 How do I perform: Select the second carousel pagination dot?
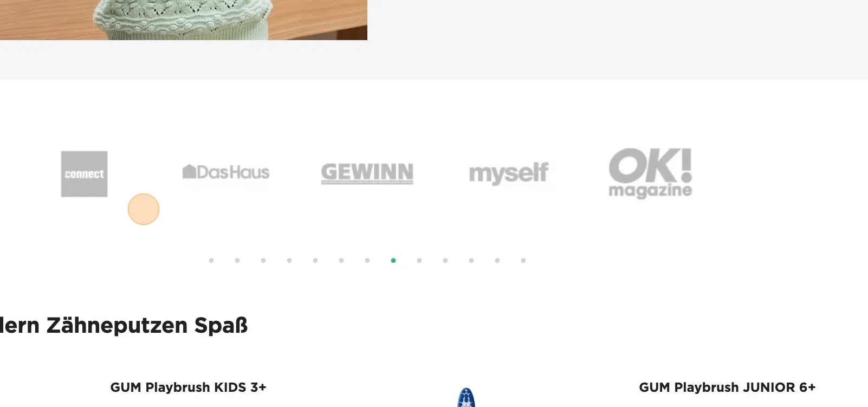pos(237,261)
